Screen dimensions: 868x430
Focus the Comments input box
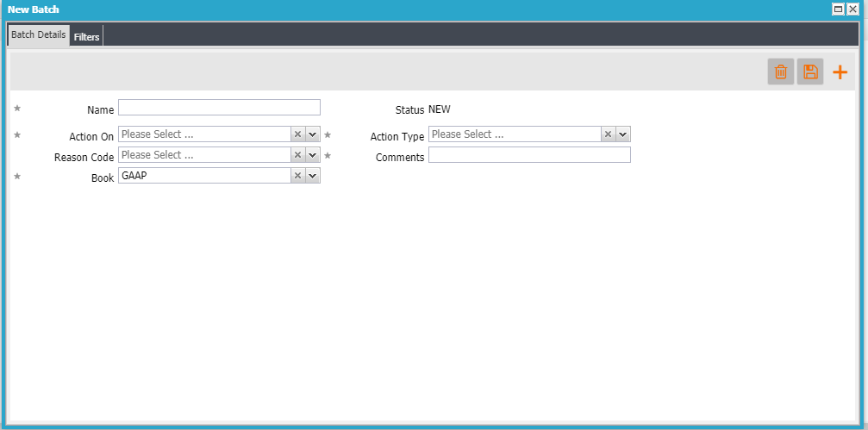(529, 155)
